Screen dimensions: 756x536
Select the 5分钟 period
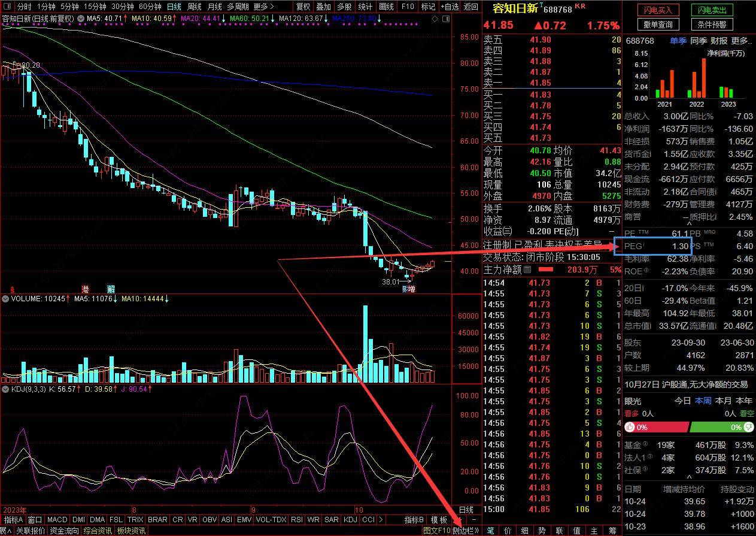click(x=70, y=7)
